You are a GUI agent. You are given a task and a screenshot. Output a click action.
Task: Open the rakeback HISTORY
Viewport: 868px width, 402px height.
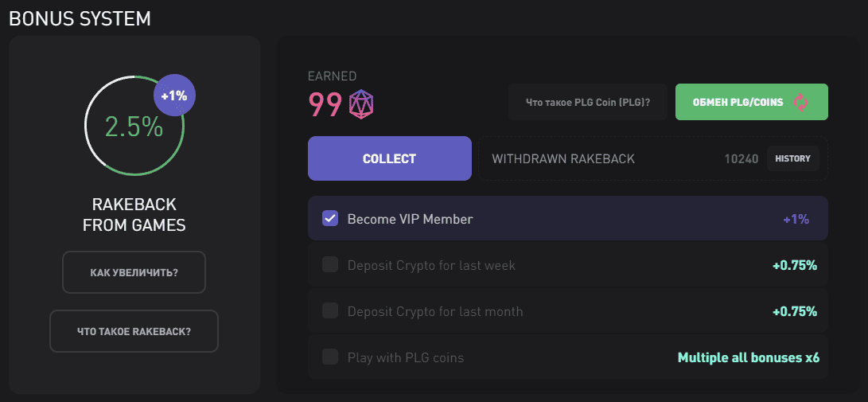(x=792, y=158)
